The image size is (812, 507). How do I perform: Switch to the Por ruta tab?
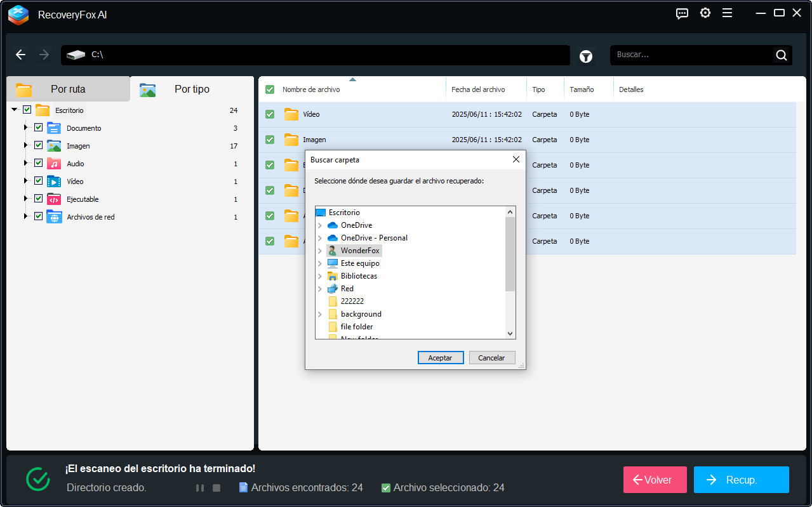[x=68, y=89]
